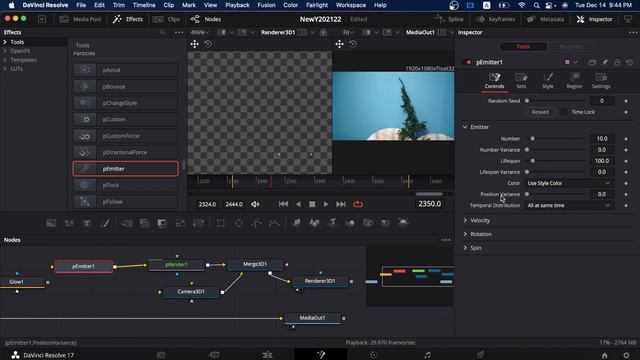The height and width of the screenshot is (360, 640).
Task: Select the Background tool in Fusion toolbar
Action: 51,223
